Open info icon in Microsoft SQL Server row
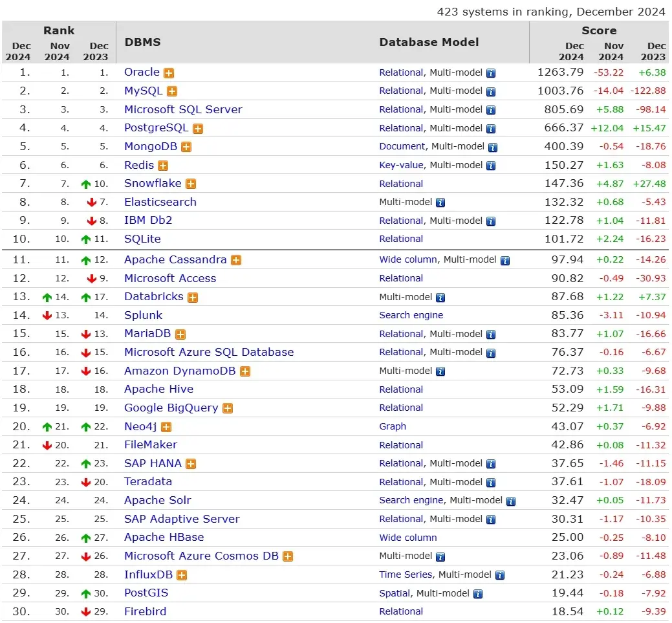This screenshot has height=623, width=672. coord(491,110)
